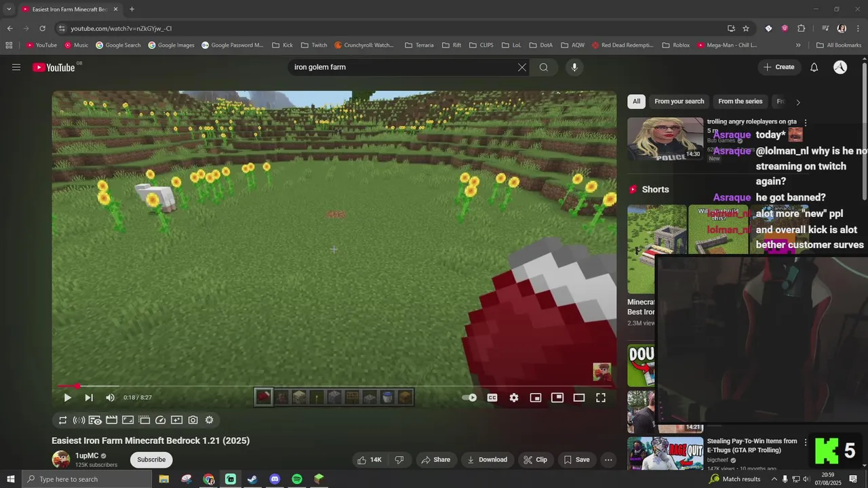
Task: Show hidden system tray icons
Action: click(774, 479)
